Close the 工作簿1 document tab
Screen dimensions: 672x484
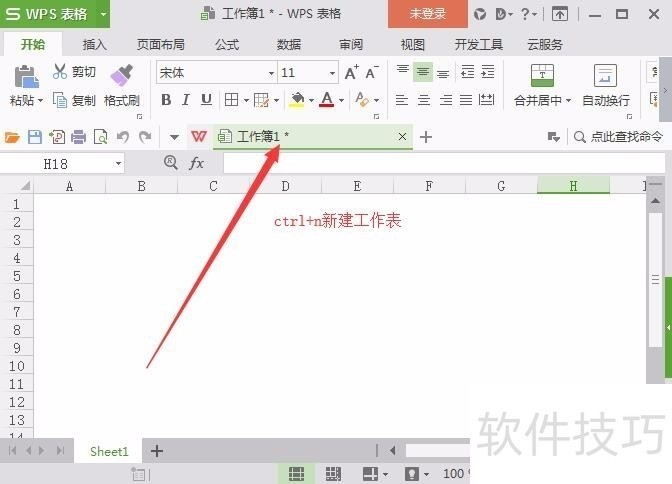[402, 137]
